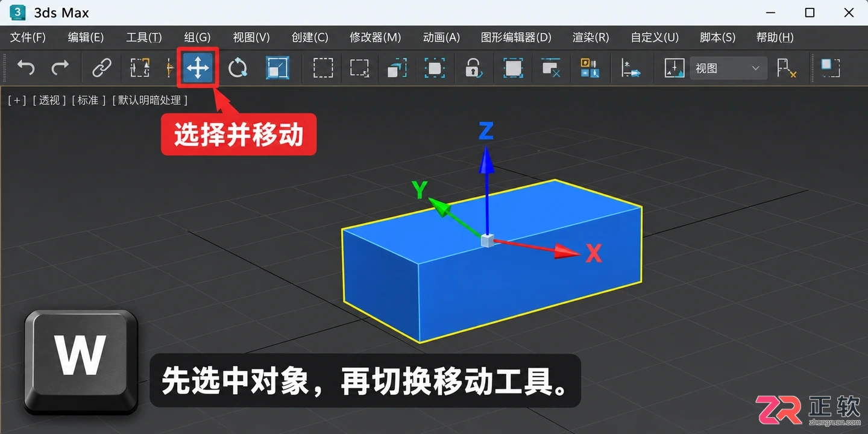Click the [+] viewport label menu
Image resolution: width=868 pixels, height=434 pixels.
pos(17,100)
